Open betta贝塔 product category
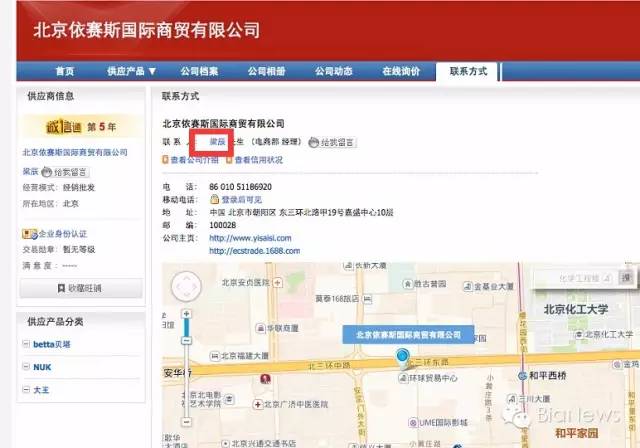640x448 pixels. (52, 344)
